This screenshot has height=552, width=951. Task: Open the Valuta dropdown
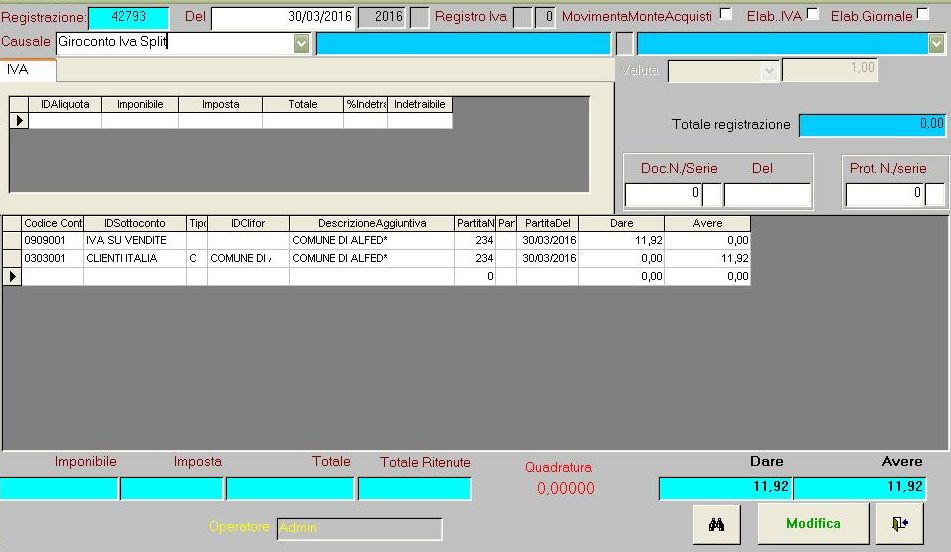[x=769, y=72]
